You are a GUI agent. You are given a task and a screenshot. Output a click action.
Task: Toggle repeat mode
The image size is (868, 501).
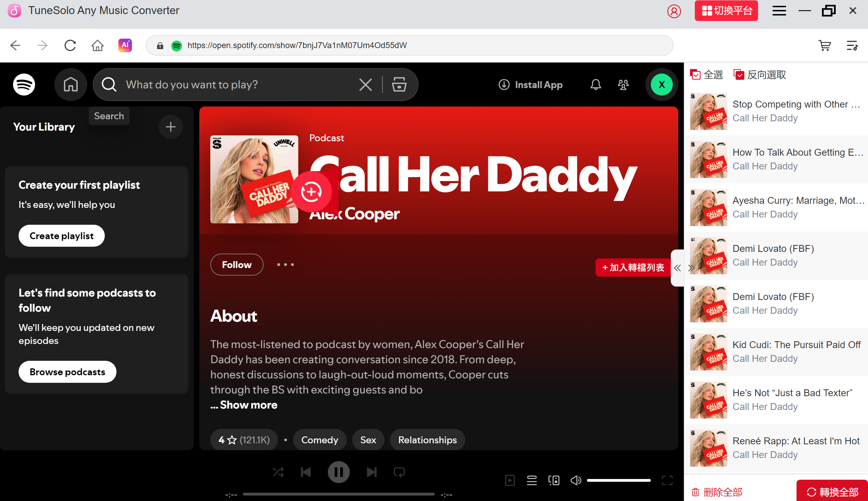[399, 472]
